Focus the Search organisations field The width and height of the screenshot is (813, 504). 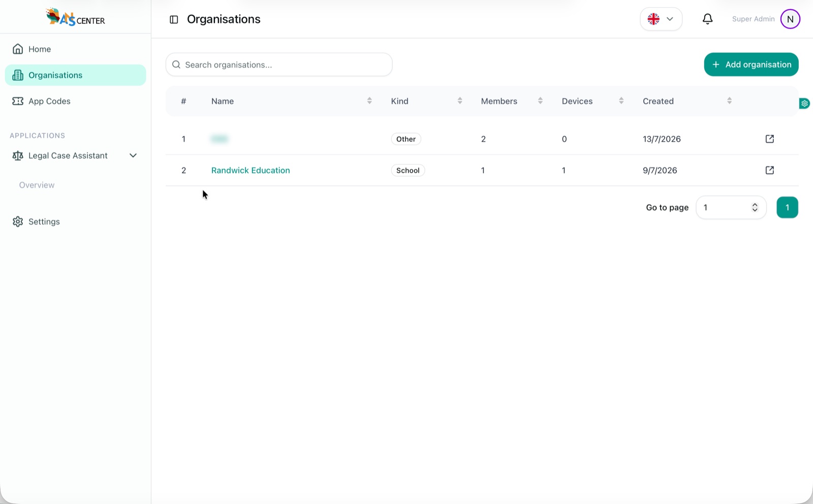pyautogui.click(x=279, y=65)
